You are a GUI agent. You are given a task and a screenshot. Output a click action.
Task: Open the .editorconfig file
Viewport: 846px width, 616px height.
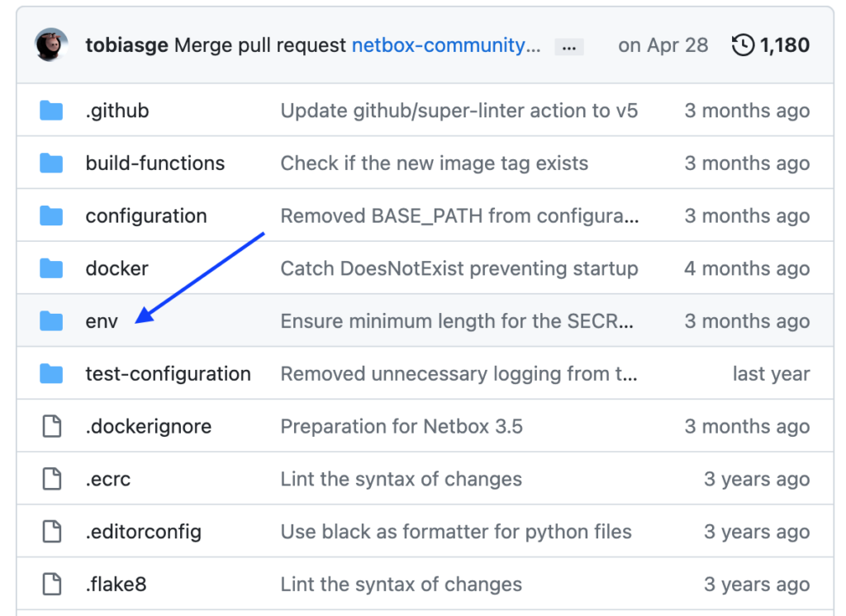pos(143,532)
